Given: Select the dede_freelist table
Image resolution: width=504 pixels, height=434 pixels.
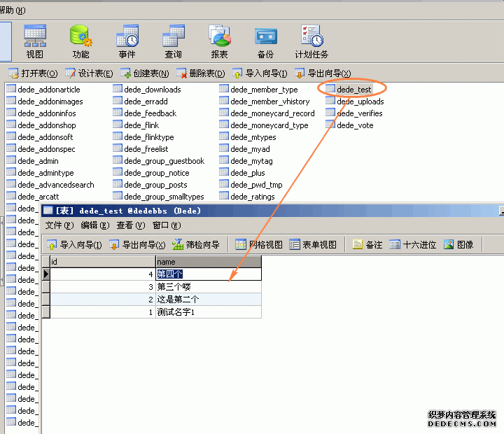Looking at the screenshot, I should click(141, 149).
